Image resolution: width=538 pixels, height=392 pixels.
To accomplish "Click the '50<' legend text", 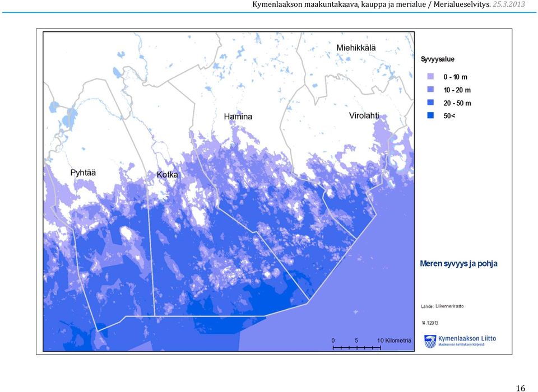I will click(449, 116).
